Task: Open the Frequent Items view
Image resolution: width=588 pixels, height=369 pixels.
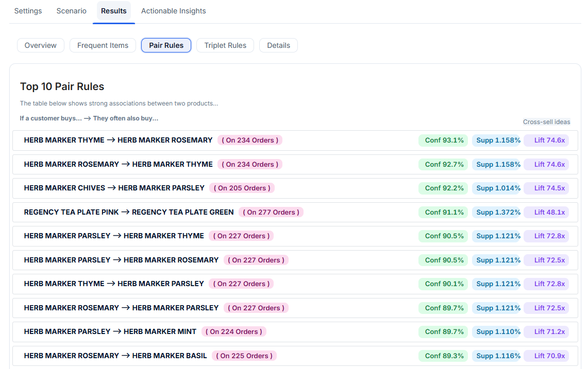Action: coord(103,45)
